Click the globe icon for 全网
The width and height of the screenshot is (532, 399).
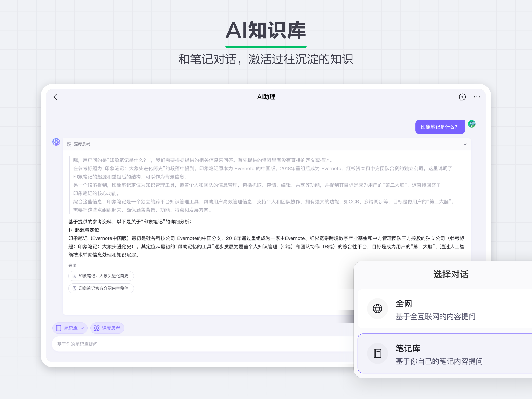(377, 309)
